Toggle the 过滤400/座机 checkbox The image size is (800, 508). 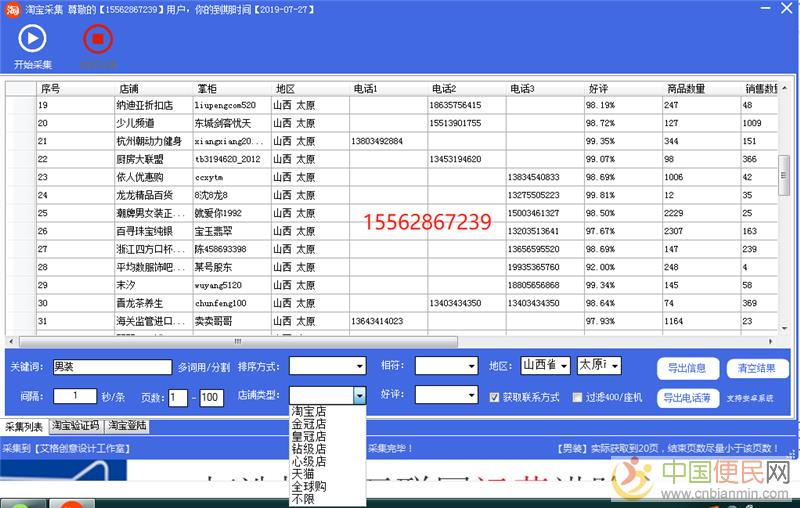coord(577,397)
